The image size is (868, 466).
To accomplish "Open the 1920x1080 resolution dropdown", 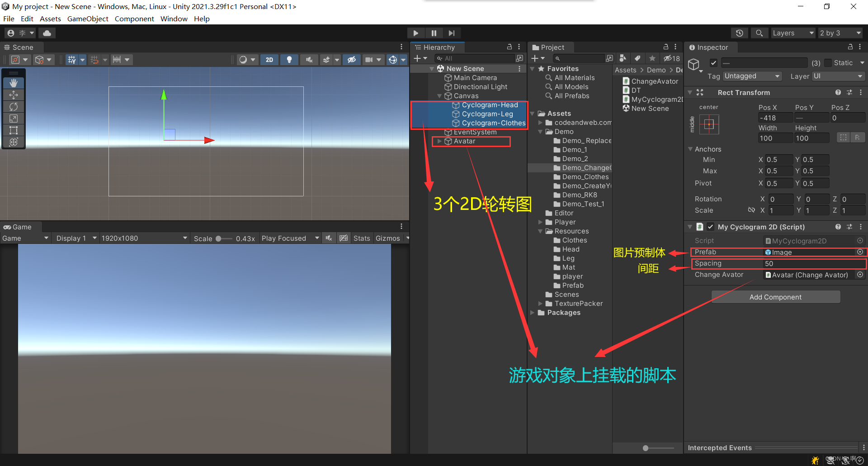I will point(144,238).
